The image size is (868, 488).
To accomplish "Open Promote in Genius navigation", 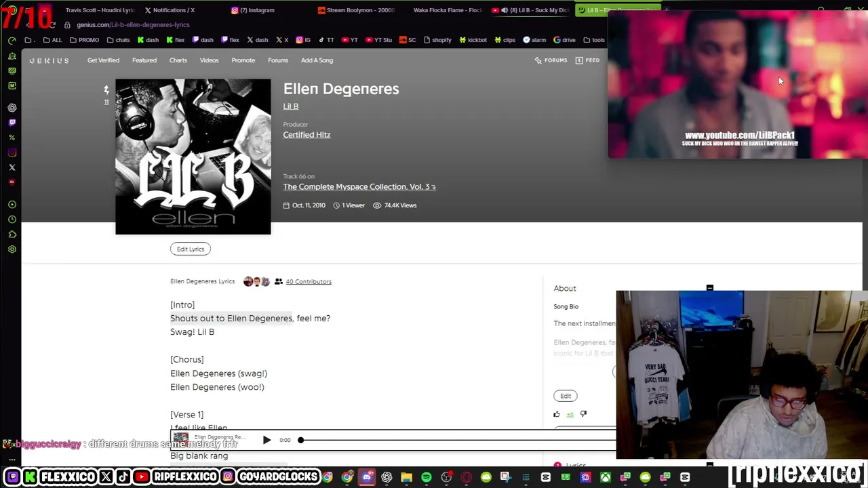I will 243,60.
